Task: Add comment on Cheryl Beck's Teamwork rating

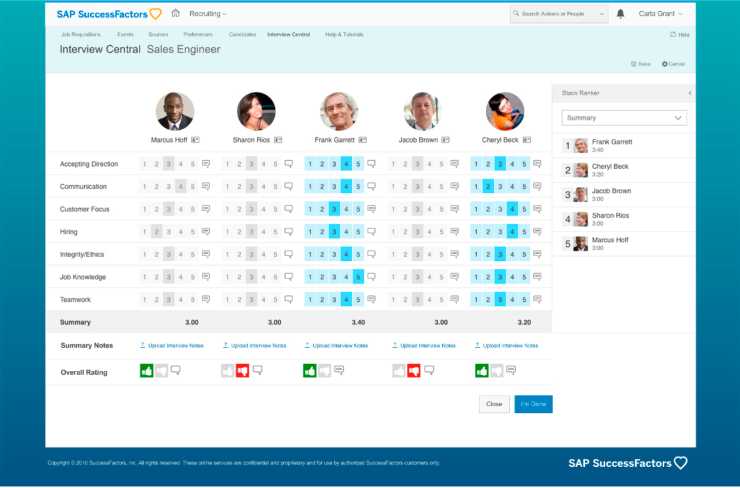Action: (537, 299)
